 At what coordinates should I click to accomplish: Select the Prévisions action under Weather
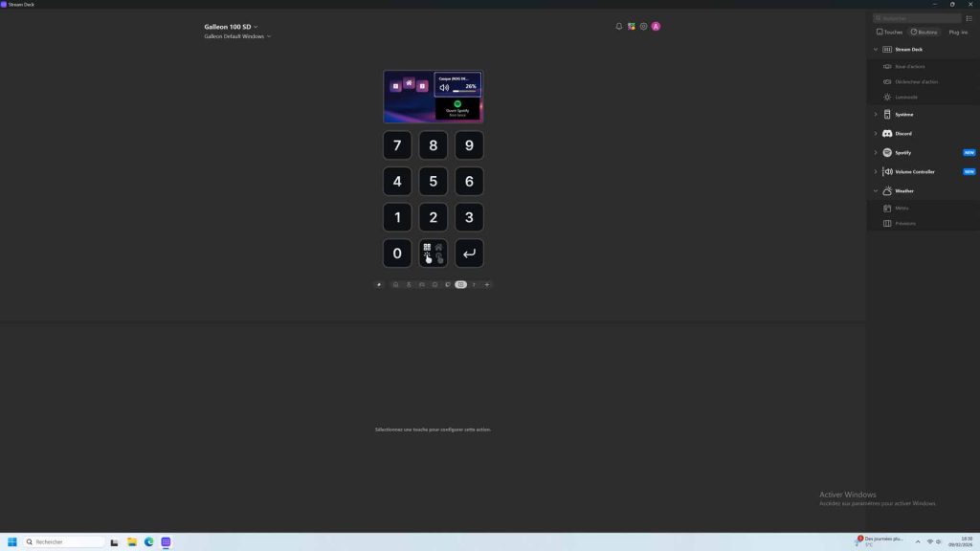902,223
